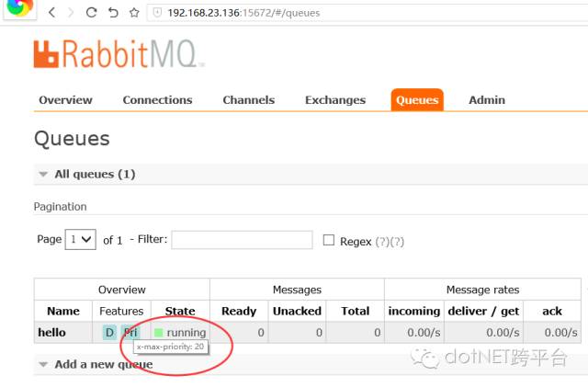This screenshot has height=387, width=588.
Task: Sort by the Unacked column header
Action: 297,311
